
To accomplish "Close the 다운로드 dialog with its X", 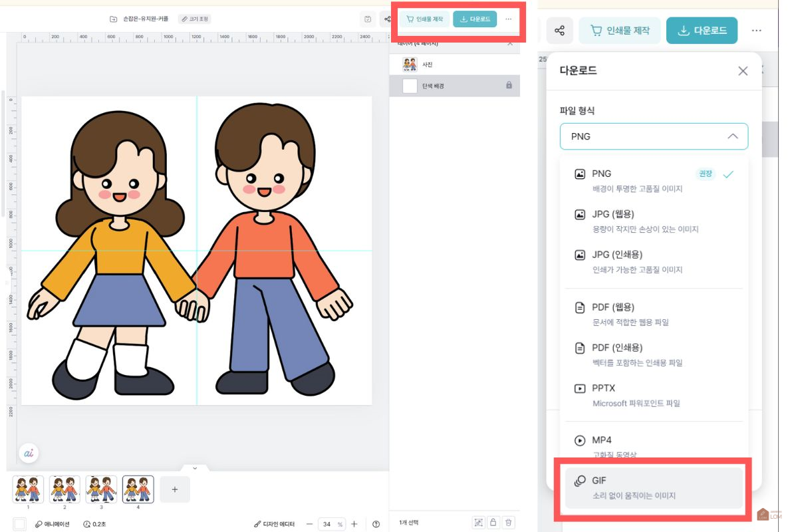I will click(x=743, y=70).
